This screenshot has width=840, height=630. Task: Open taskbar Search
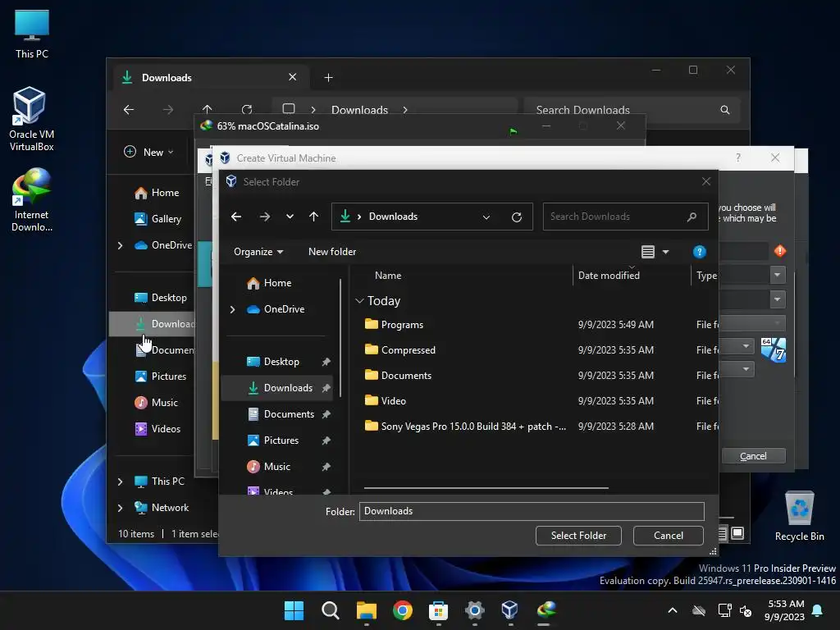coord(330,610)
